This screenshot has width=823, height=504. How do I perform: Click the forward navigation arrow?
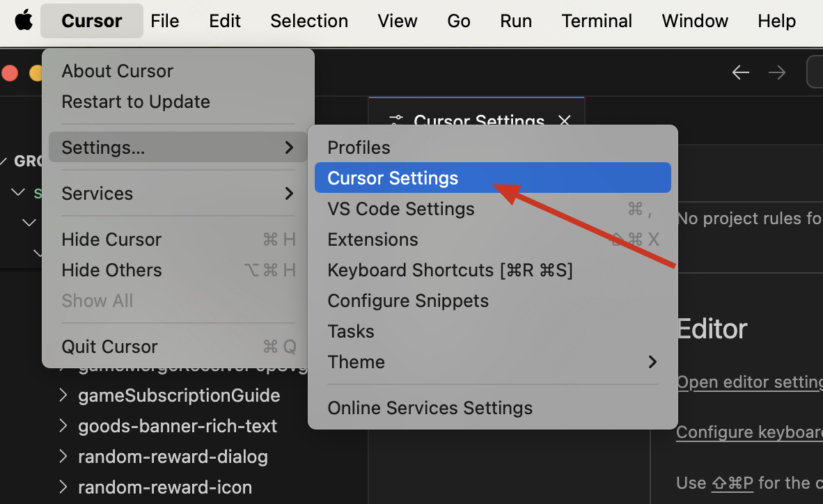point(776,72)
